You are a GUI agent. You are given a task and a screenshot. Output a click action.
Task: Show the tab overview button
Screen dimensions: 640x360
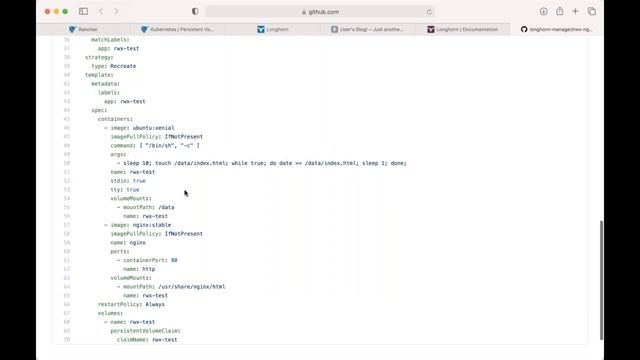(x=592, y=11)
